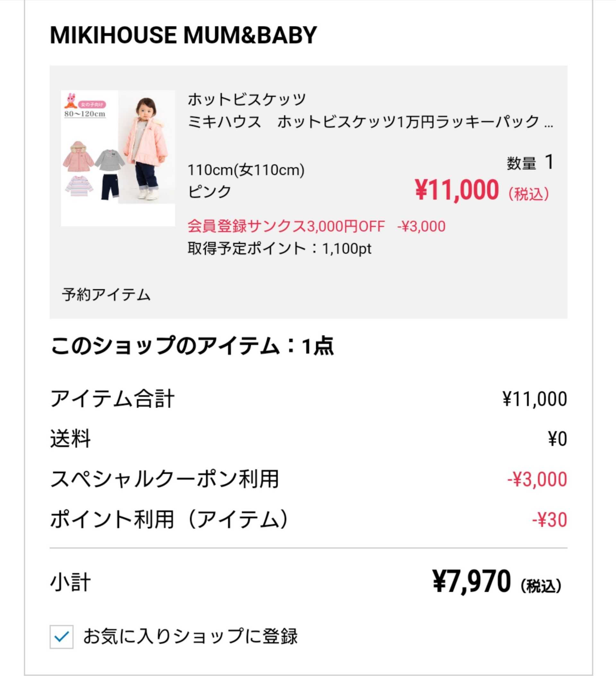
Task: Select the ピンク color label
Action: coord(209,192)
